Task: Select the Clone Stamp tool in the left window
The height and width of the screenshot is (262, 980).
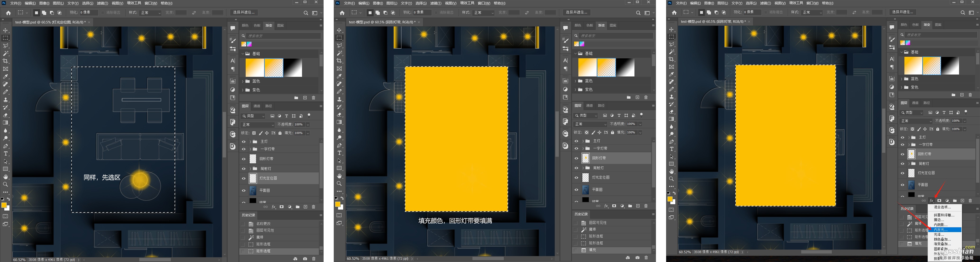Action: point(6,100)
